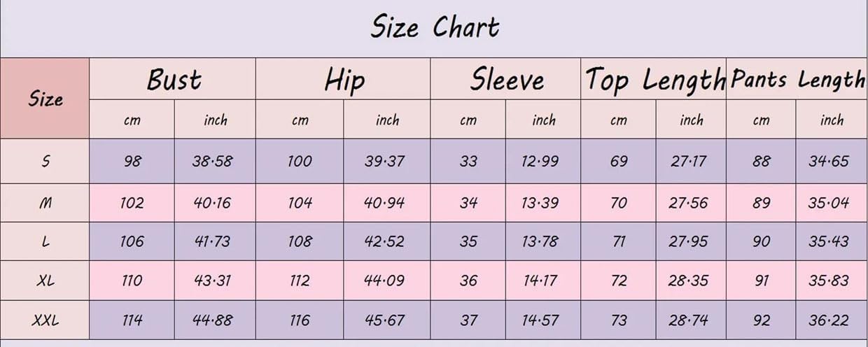Select the Bust column header
Image resolution: width=868 pixels, height=347 pixels.
pos(173,80)
